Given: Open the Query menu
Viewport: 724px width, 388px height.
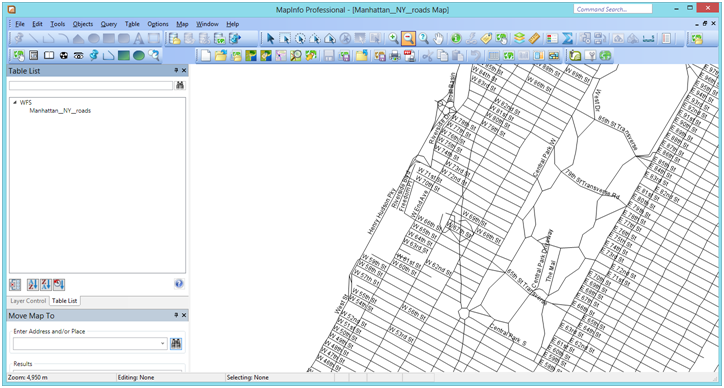Looking at the screenshot, I should tap(109, 24).
